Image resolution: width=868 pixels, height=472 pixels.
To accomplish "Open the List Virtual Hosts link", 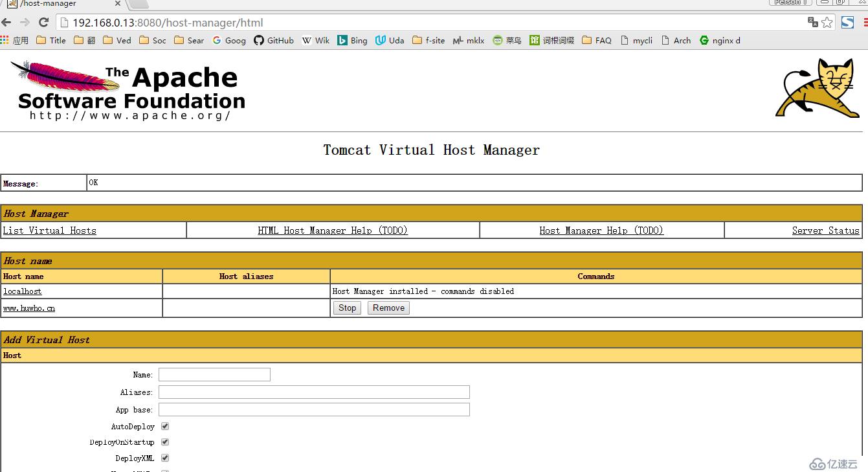I will point(50,230).
